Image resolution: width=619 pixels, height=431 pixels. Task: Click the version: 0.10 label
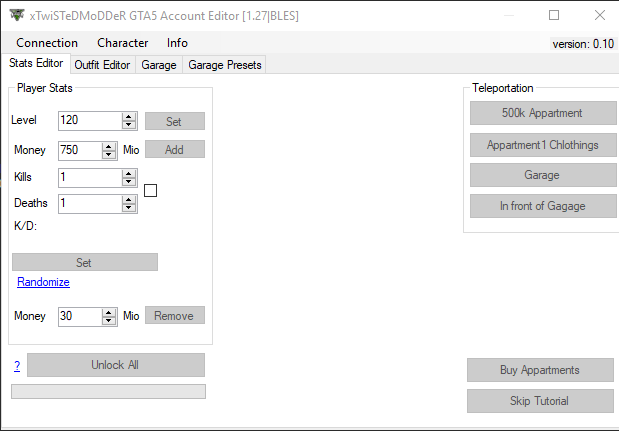point(583,44)
